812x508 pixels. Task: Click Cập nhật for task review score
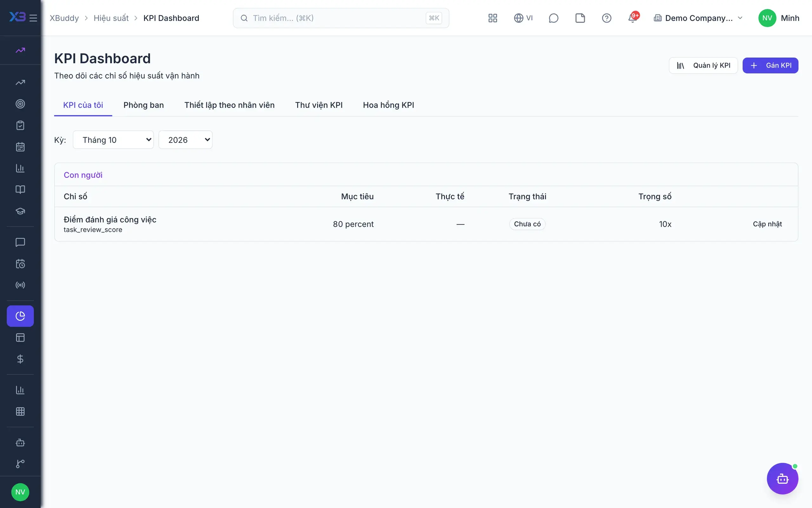[x=767, y=224]
